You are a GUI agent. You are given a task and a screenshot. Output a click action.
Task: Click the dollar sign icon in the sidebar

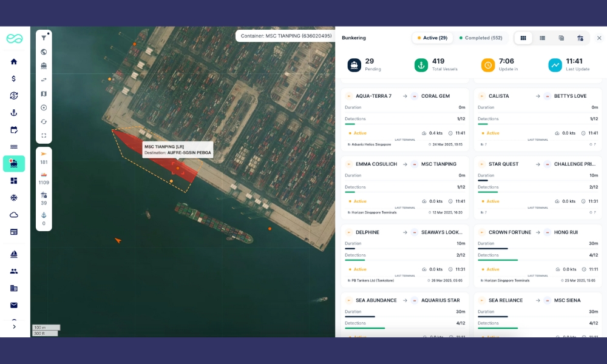point(14,79)
